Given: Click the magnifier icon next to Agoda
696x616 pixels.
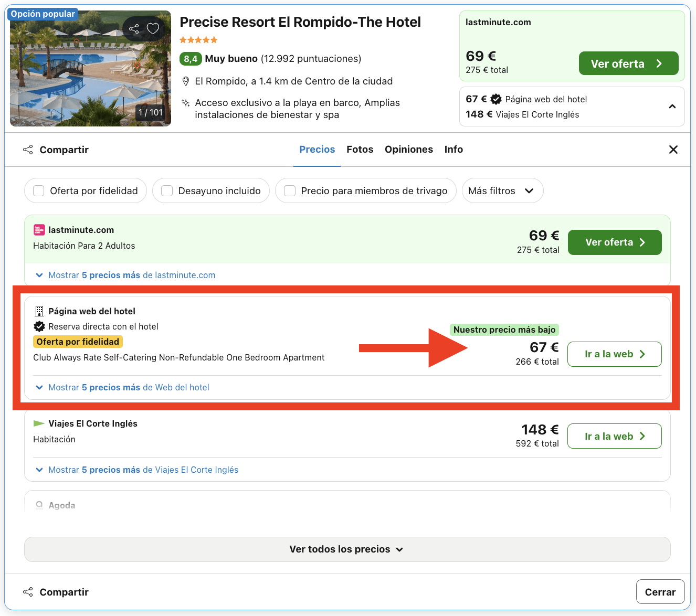Looking at the screenshot, I should (39, 505).
